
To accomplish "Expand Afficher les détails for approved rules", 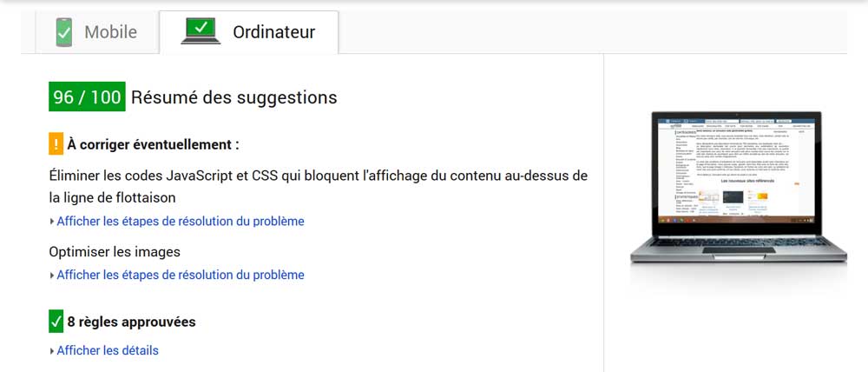I will (x=108, y=350).
